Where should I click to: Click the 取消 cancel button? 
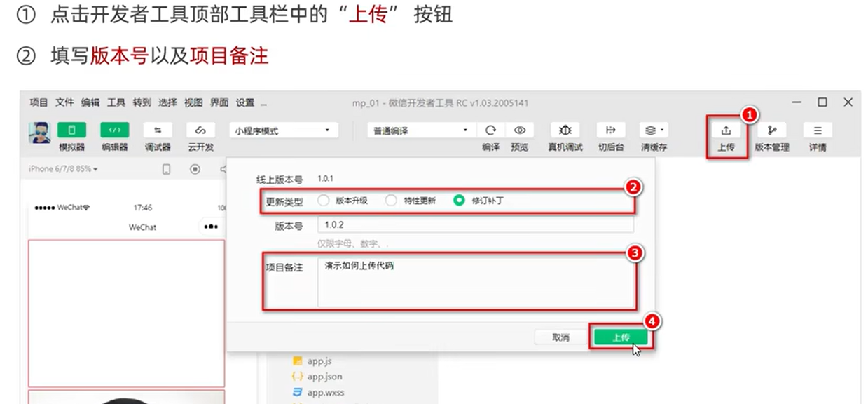tap(560, 337)
